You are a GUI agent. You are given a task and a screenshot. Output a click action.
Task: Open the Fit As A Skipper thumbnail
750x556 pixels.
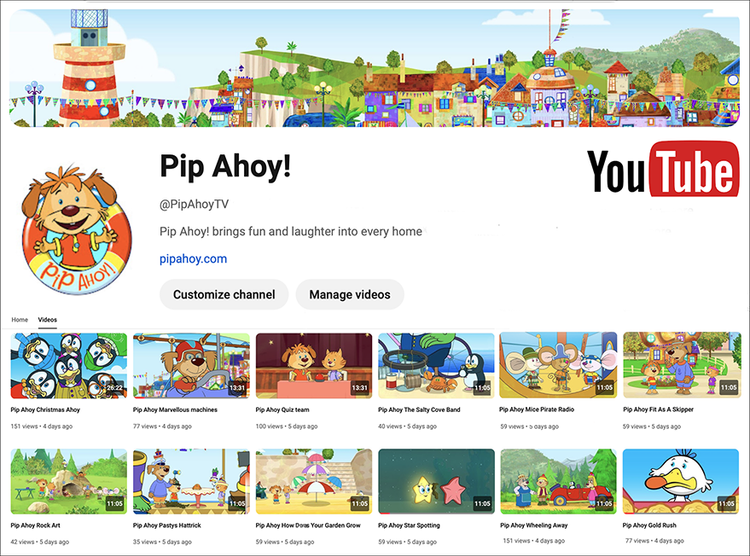[682, 366]
